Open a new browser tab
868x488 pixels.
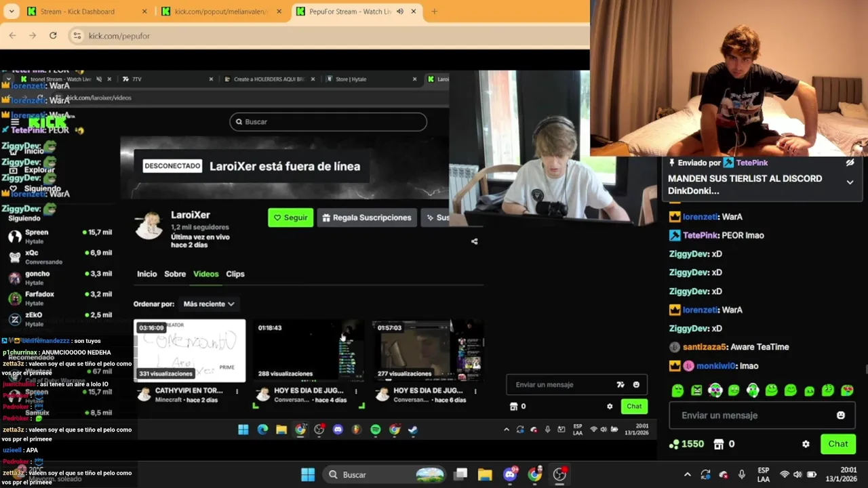(434, 12)
